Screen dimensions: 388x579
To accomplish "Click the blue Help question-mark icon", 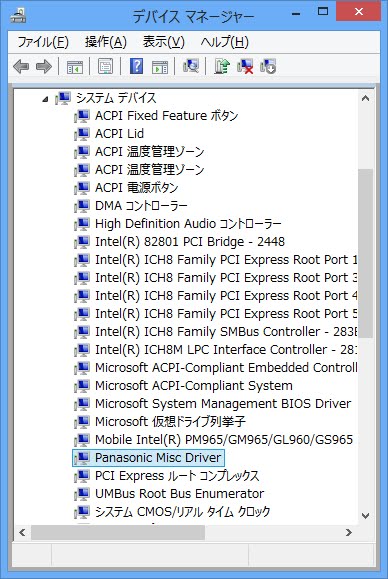I will coord(136,66).
